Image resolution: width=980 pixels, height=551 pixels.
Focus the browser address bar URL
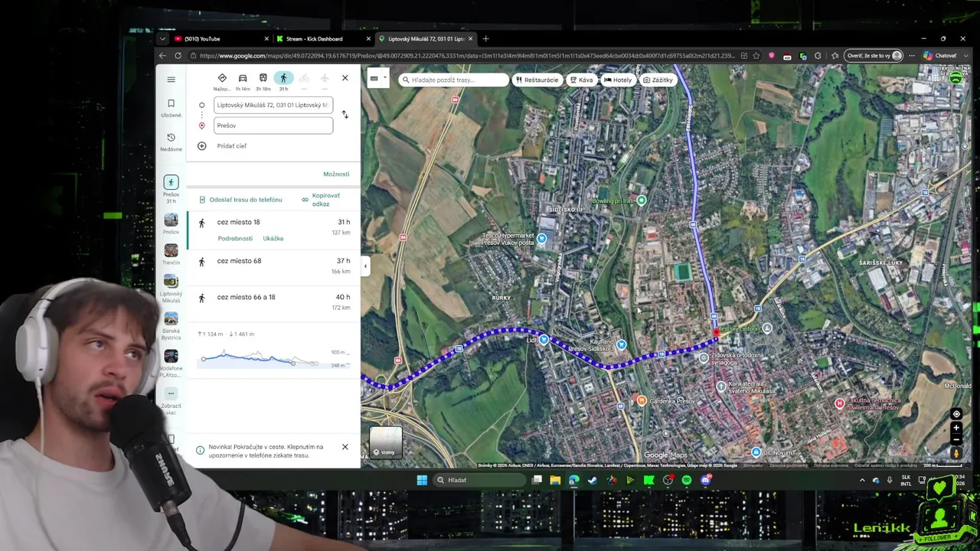pyautogui.click(x=467, y=56)
